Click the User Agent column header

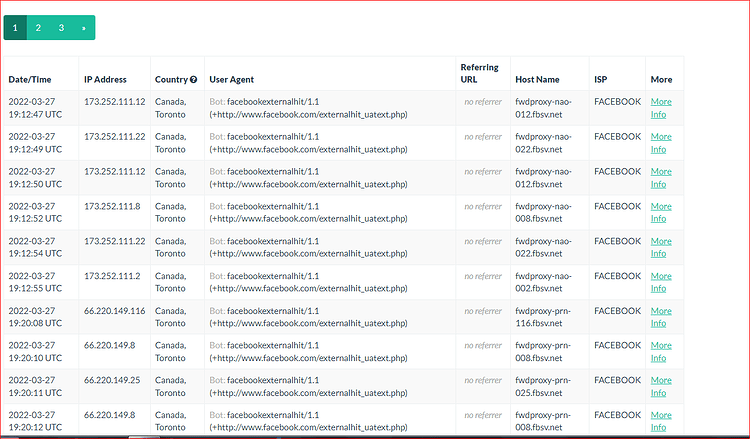point(232,79)
